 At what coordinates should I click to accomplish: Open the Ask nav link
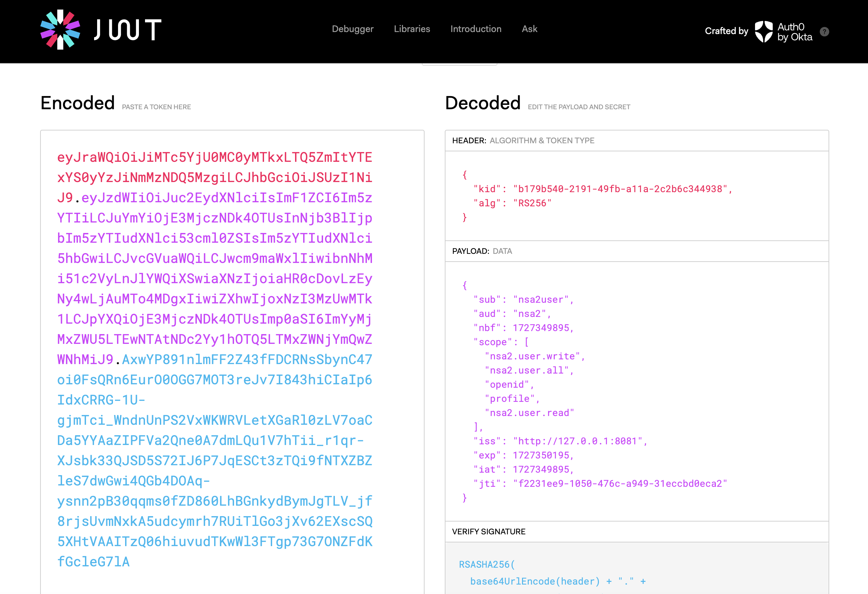[x=529, y=29]
